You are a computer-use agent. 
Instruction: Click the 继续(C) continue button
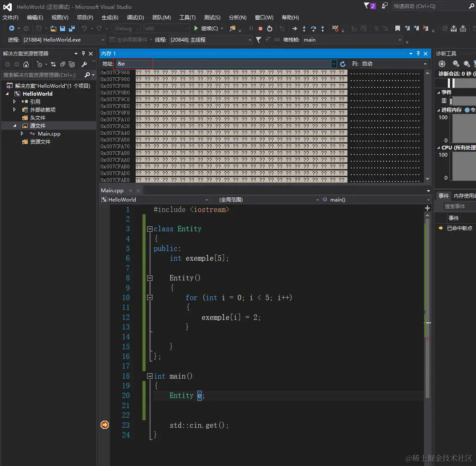pyautogui.click(x=206, y=29)
